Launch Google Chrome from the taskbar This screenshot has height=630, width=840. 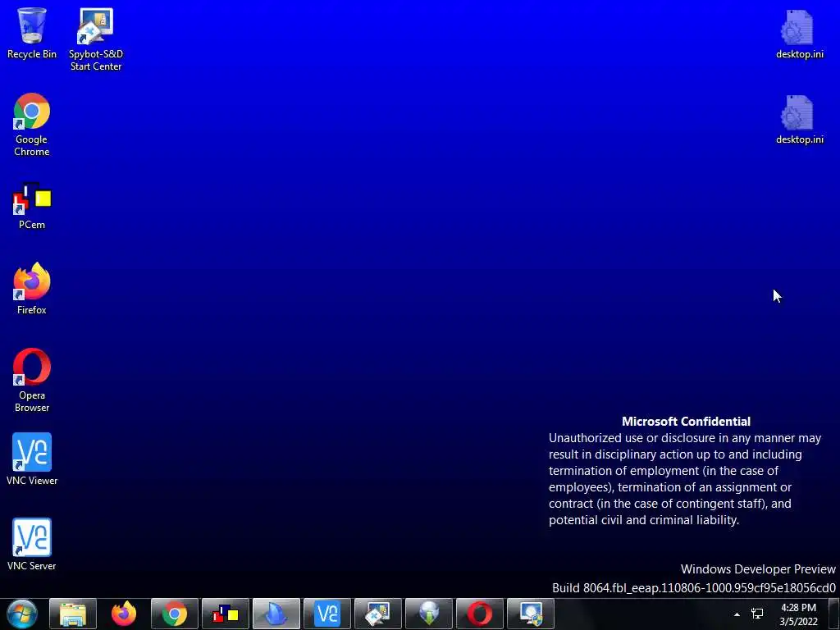[x=175, y=614]
